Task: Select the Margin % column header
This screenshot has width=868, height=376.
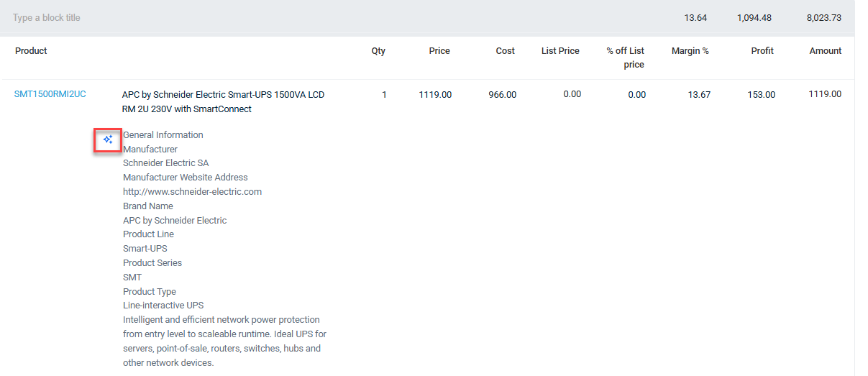Action: [690, 51]
